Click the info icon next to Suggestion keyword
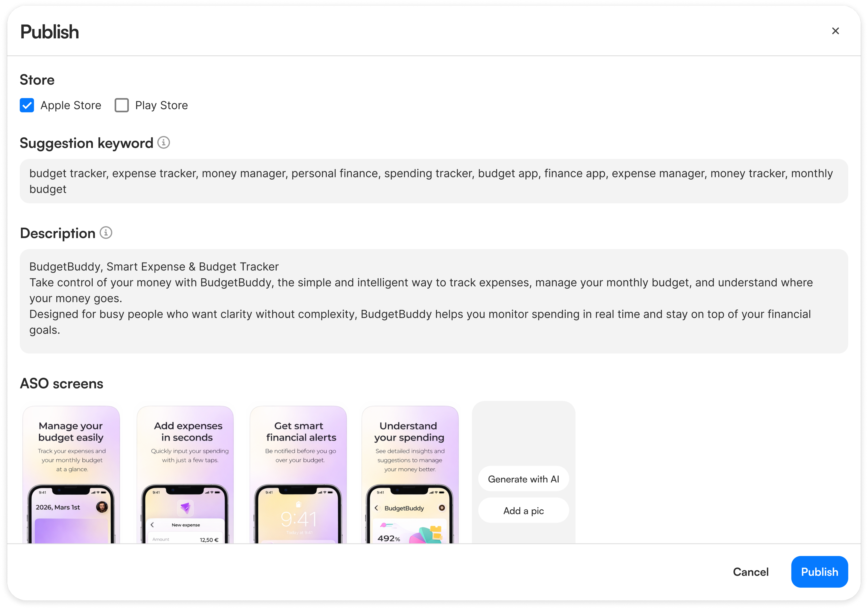This screenshot has height=609, width=868. click(x=163, y=143)
